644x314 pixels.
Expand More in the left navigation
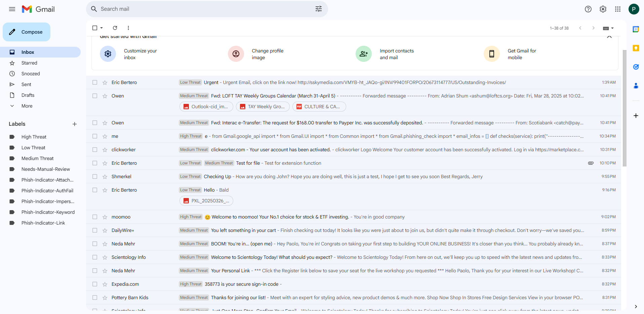click(x=27, y=106)
